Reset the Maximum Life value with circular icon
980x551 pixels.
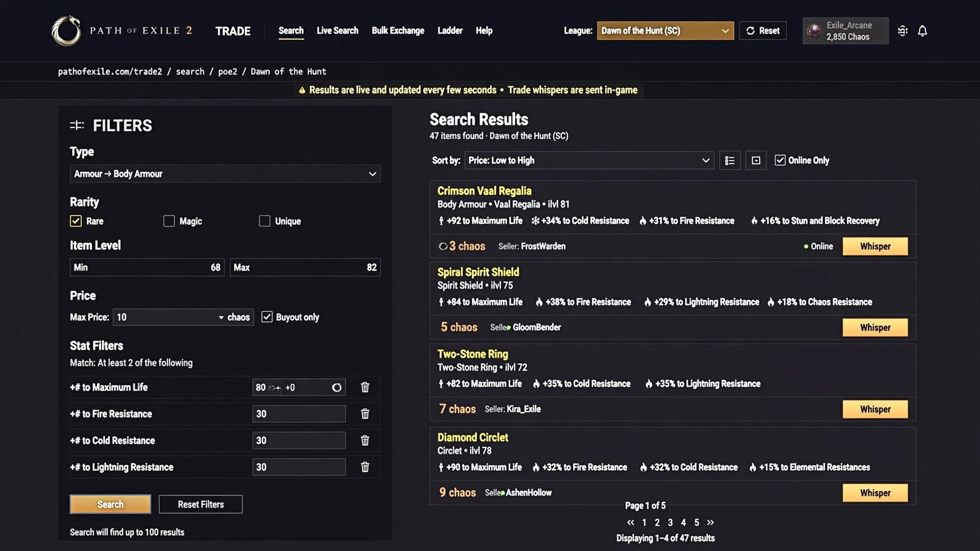coord(337,388)
